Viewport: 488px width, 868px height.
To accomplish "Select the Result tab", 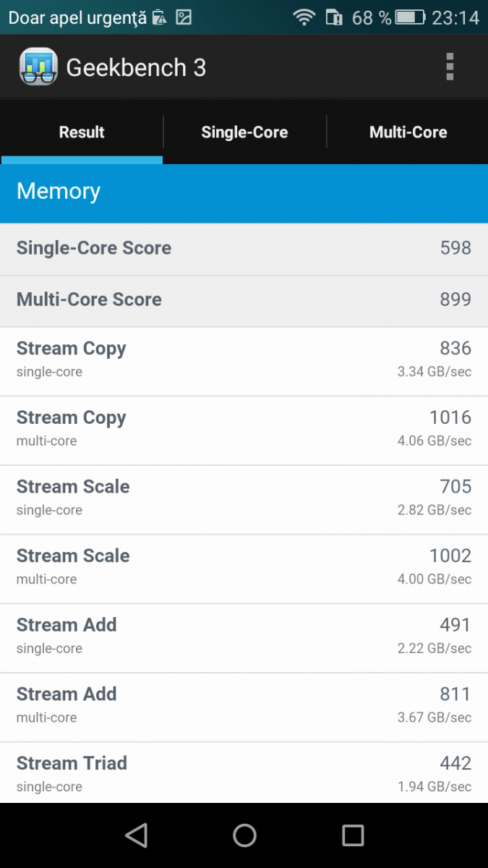I will click(x=82, y=132).
